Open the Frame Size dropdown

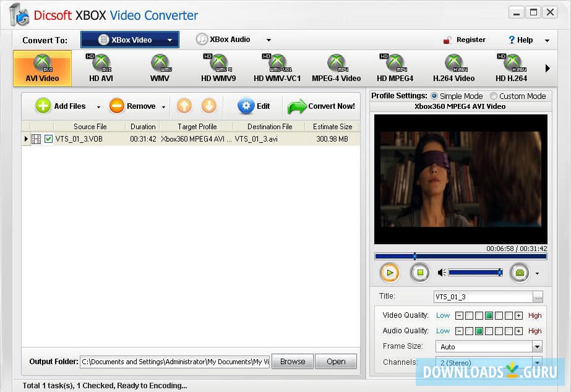(x=536, y=346)
